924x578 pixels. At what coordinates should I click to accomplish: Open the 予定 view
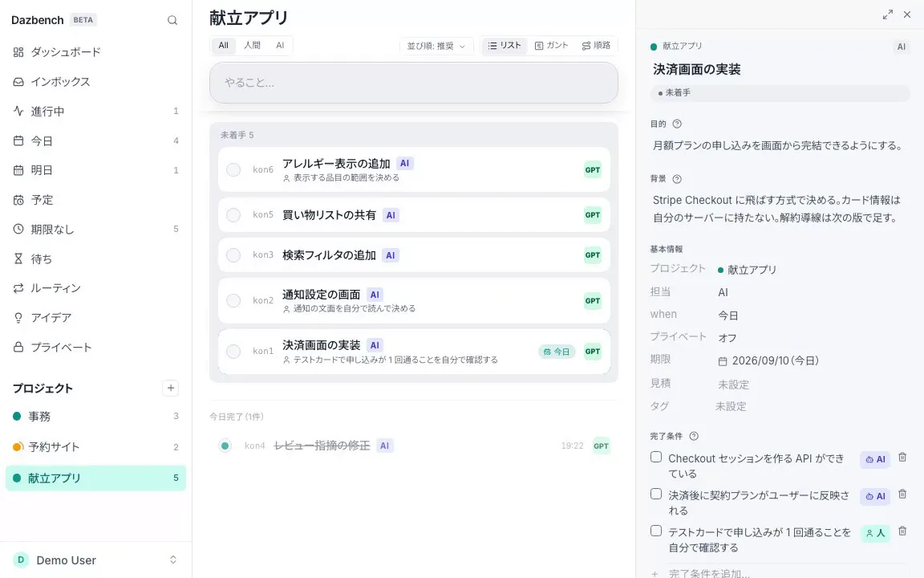tap(95, 199)
